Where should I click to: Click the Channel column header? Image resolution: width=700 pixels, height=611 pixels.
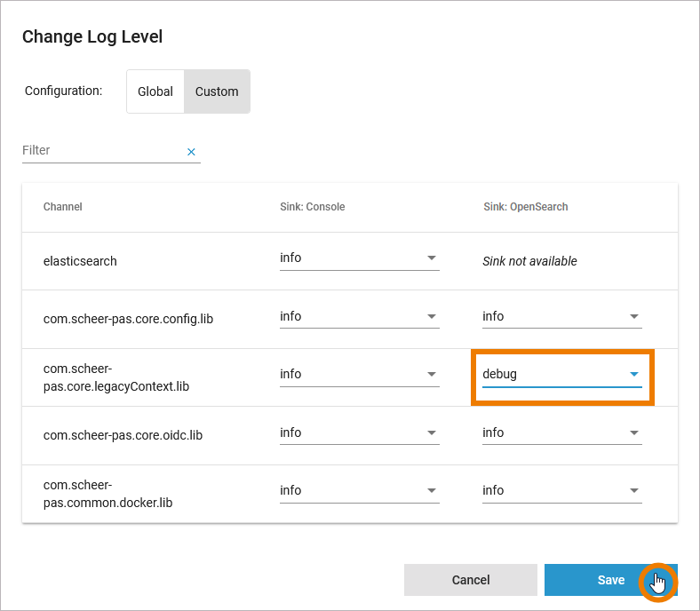[x=63, y=207]
